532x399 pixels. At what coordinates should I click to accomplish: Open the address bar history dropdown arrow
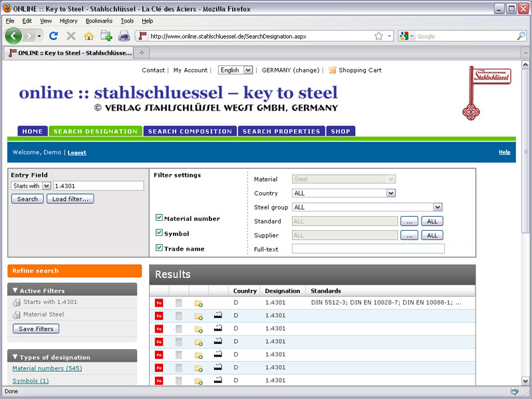389,36
